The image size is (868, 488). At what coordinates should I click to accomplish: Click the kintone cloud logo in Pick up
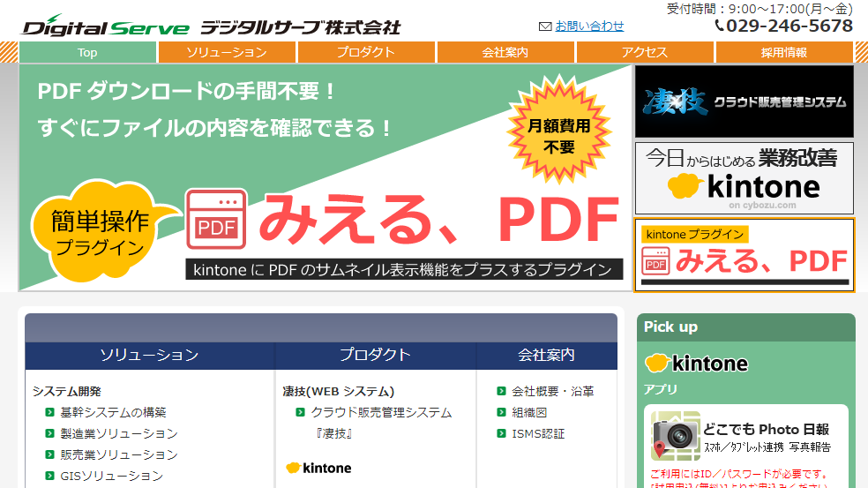pyautogui.click(x=696, y=363)
